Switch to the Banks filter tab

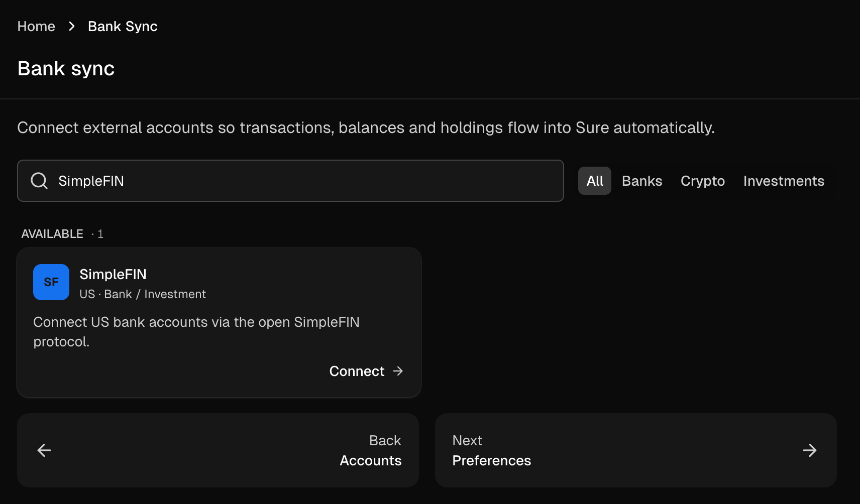coord(642,181)
